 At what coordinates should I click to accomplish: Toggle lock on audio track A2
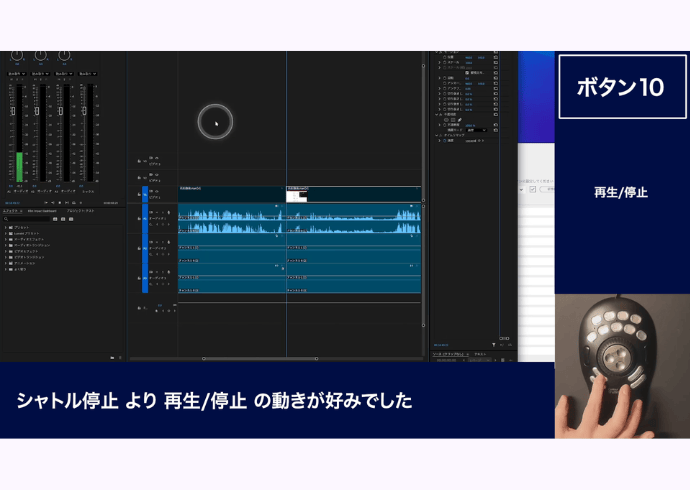(139, 250)
